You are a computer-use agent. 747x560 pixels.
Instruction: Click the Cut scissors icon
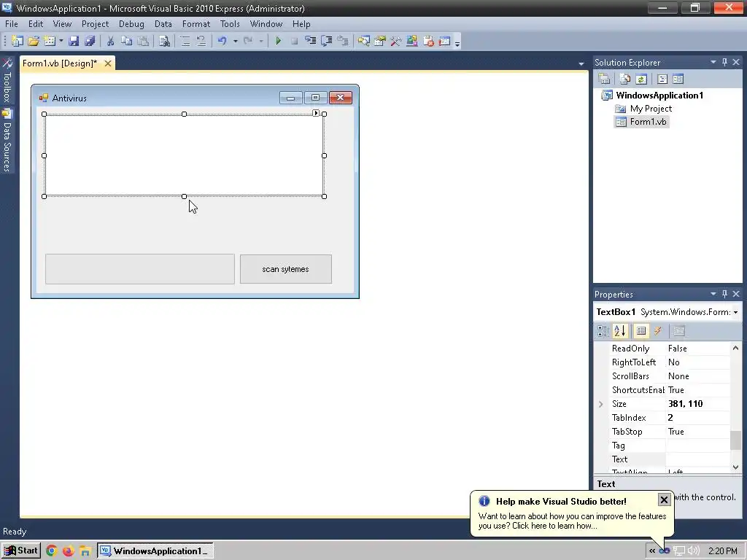(x=111, y=41)
